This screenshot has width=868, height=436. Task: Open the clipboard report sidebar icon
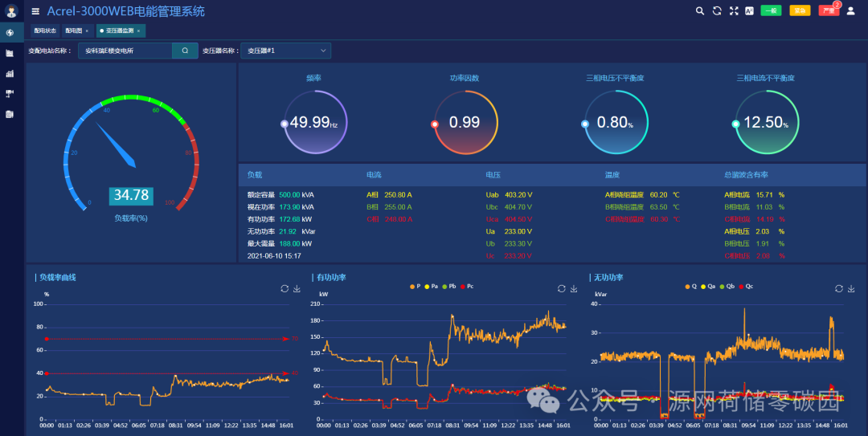click(10, 114)
